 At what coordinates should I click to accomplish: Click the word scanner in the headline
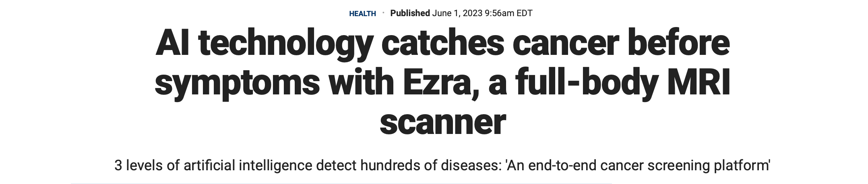coord(442,122)
